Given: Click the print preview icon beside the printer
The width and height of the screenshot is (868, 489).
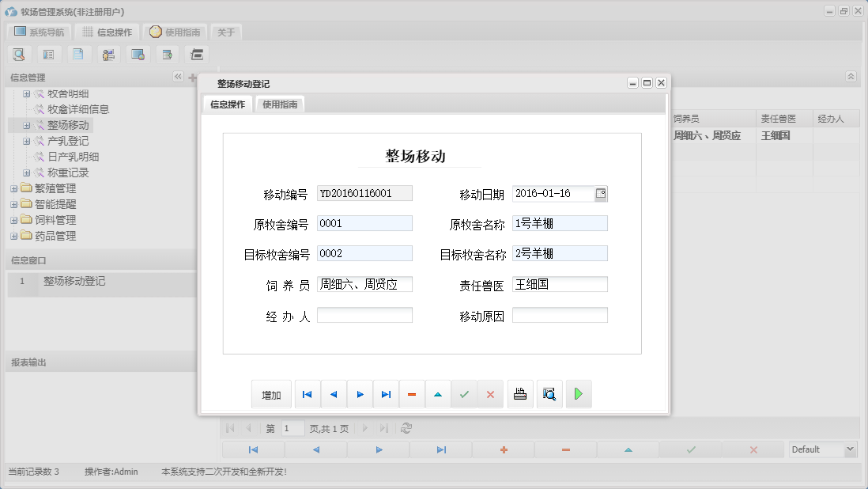Looking at the screenshot, I should click(549, 393).
